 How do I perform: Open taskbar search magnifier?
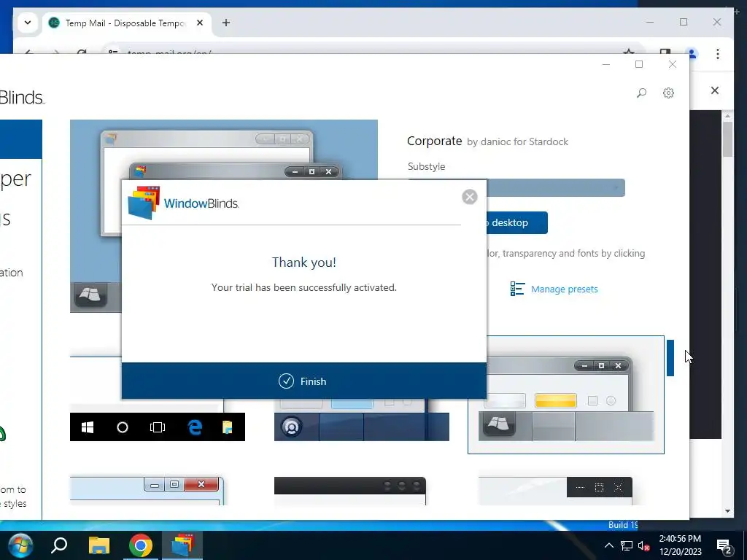pyautogui.click(x=60, y=545)
